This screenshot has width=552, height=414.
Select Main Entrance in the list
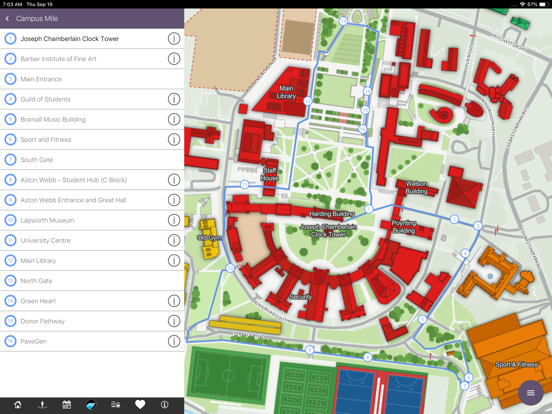[92, 79]
